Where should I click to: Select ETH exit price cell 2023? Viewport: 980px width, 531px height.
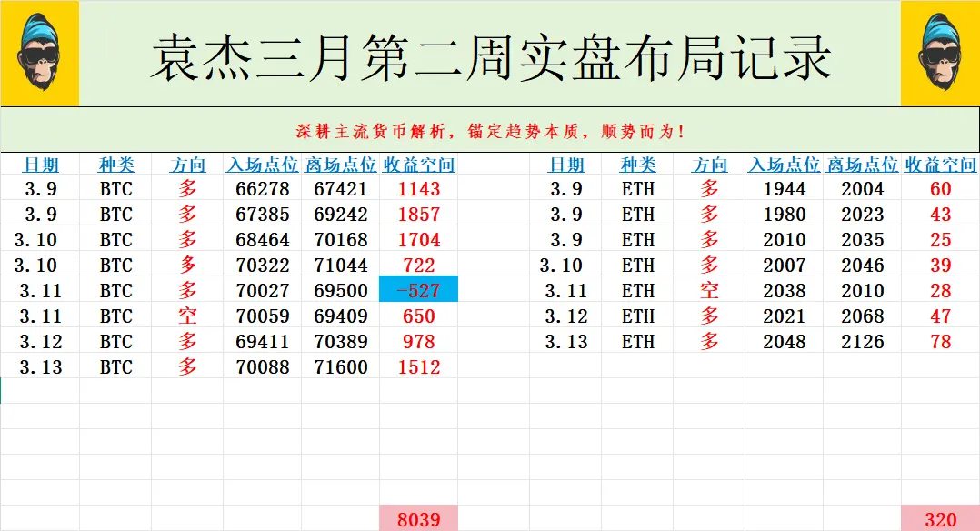(x=863, y=215)
